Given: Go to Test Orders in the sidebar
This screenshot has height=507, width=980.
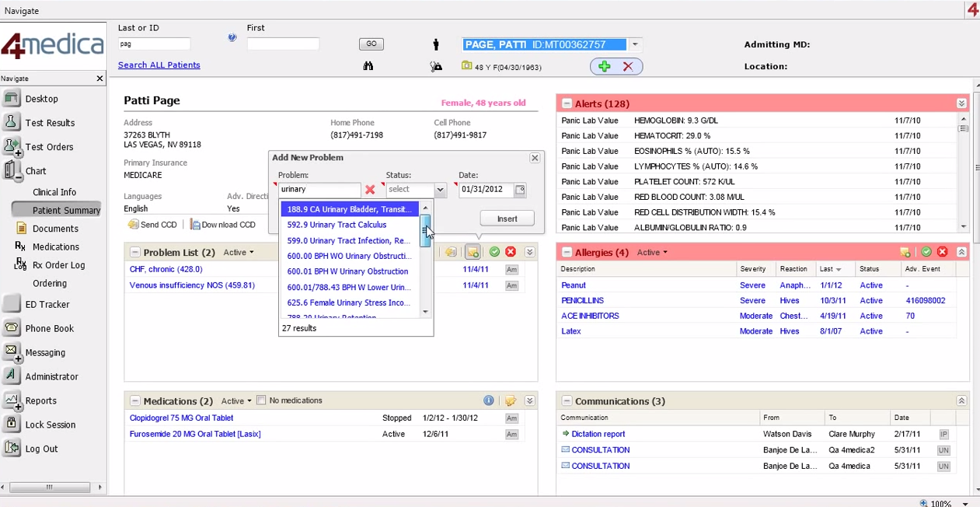Looking at the screenshot, I should pyautogui.click(x=49, y=147).
